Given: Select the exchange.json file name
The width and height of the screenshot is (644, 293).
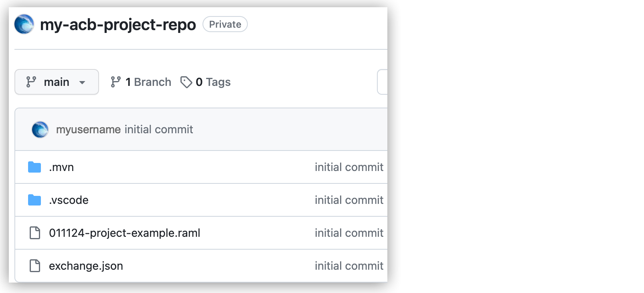Looking at the screenshot, I should coord(86,266).
